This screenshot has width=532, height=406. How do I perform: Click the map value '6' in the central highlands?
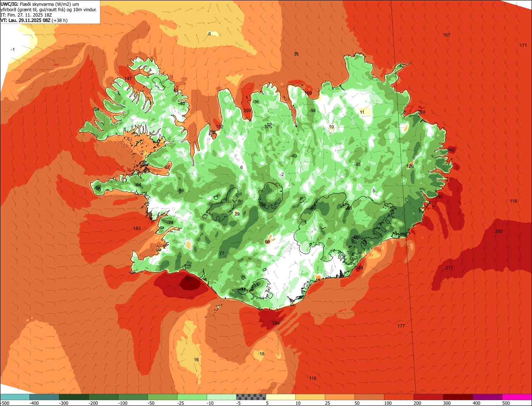(241, 167)
